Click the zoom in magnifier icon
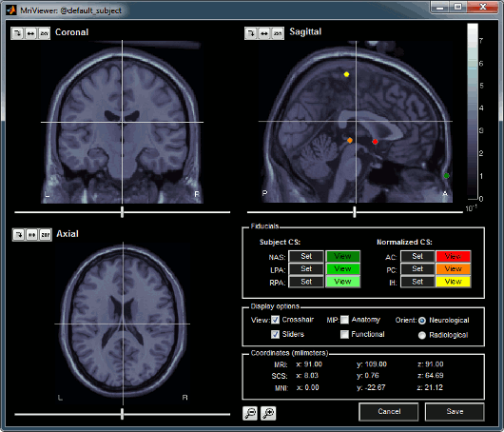The width and height of the screenshot is (504, 432). coord(268,413)
